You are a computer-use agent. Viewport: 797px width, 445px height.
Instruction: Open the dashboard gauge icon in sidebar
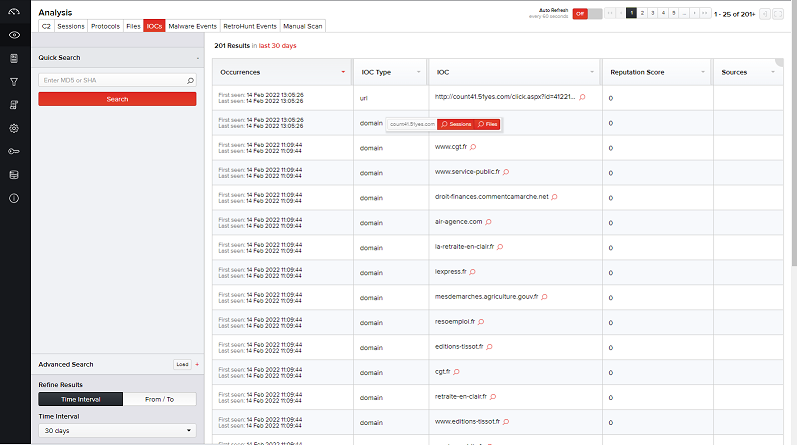click(14, 12)
